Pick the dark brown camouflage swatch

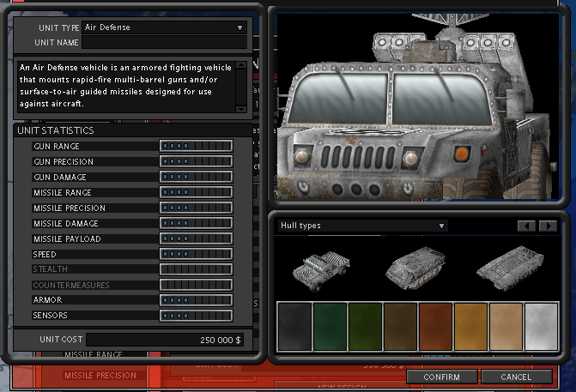pyautogui.click(x=400, y=327)
